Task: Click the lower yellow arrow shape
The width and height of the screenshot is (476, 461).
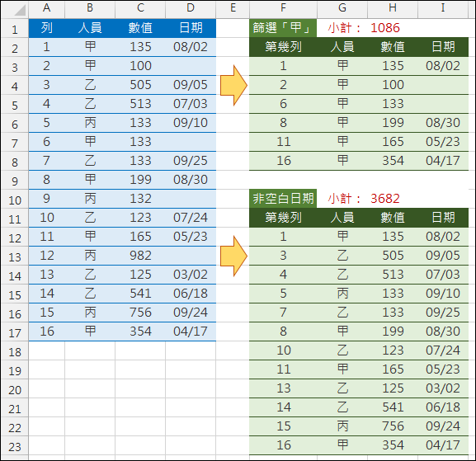Action: coord(233,256)
